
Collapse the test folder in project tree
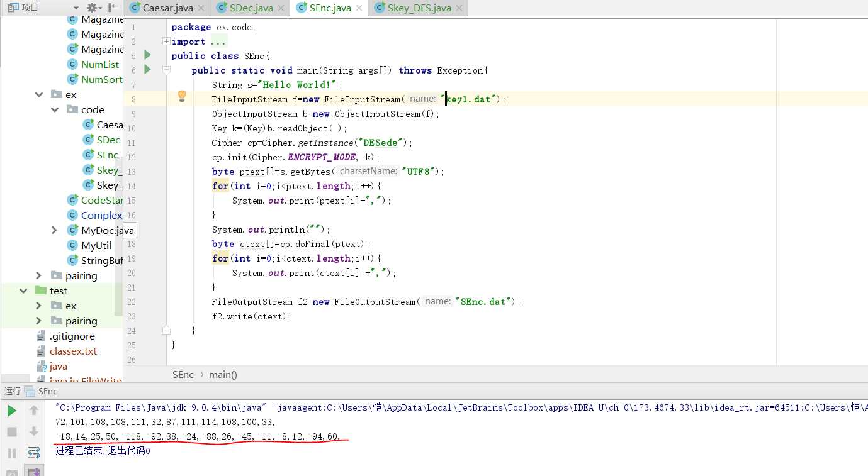(24, 291)
